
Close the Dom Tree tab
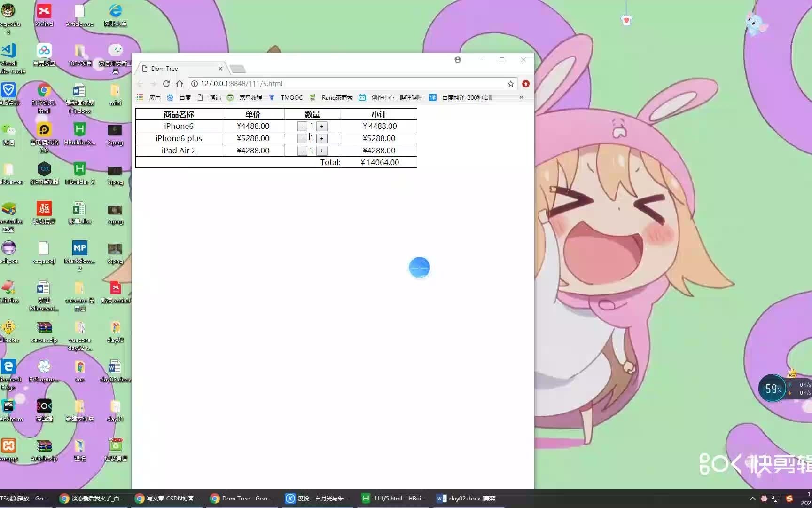(220, 69)
